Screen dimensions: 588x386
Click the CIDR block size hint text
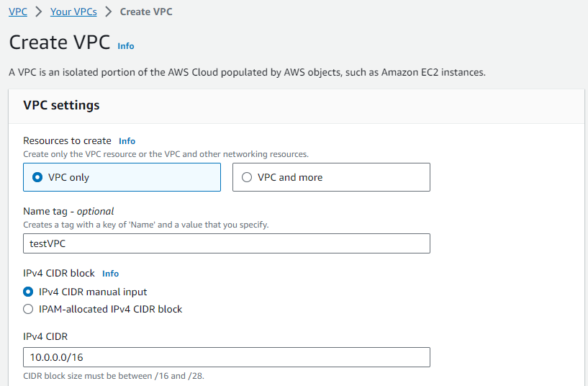[118, 376]
